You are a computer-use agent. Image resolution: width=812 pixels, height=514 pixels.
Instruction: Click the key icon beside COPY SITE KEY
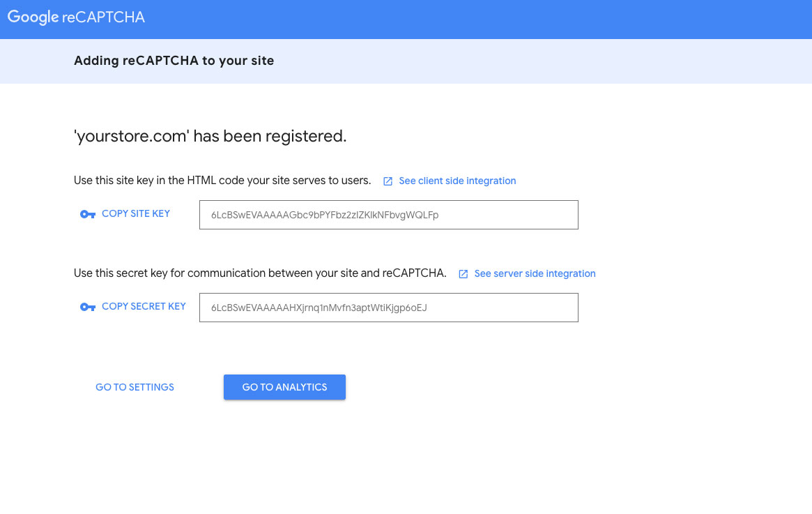(x=88, y=215)
